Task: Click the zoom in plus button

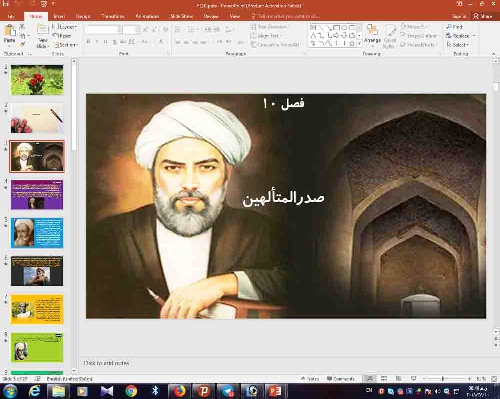Action: tap(470, 379)
